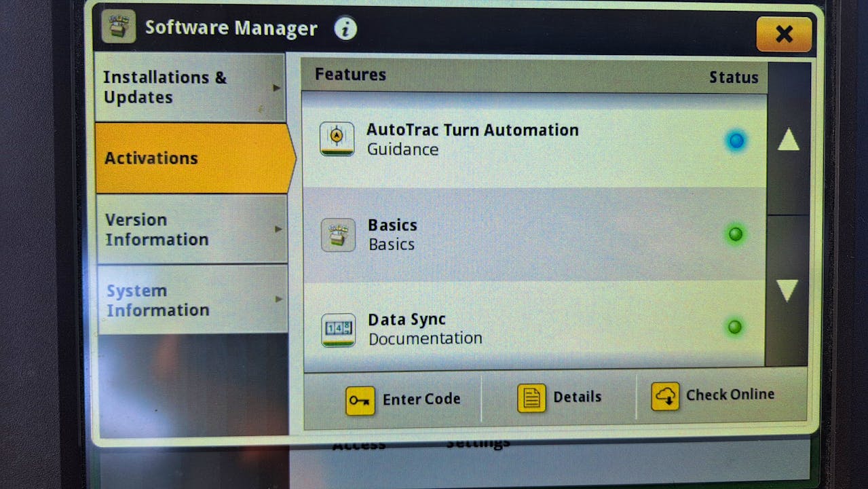Click the Basics feature icon
868x489 pixels.
337,235
